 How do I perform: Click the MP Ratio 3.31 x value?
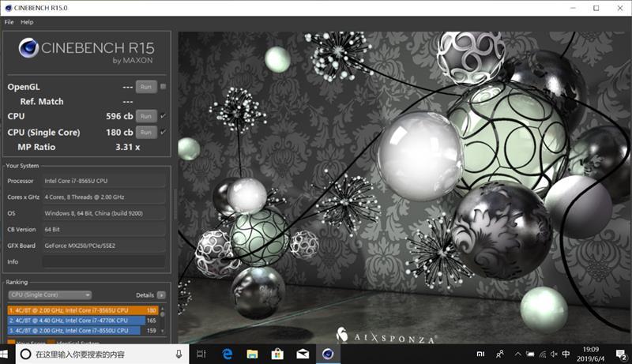(128, 147)
